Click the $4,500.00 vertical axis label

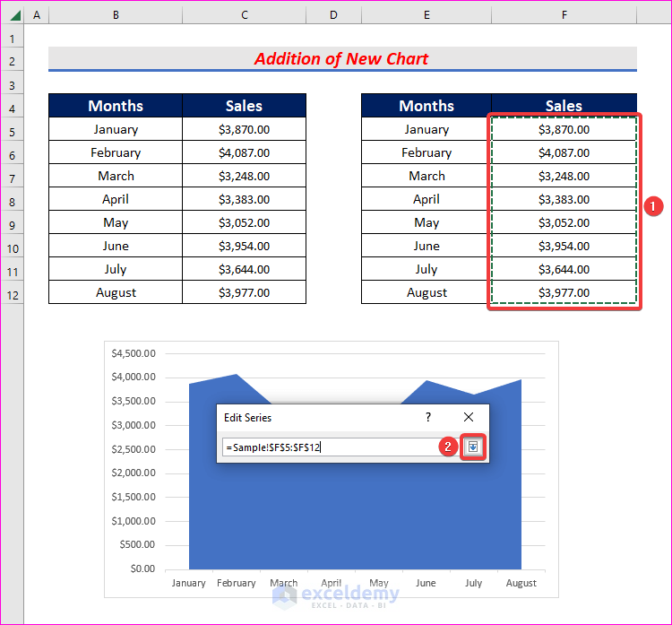134,353
